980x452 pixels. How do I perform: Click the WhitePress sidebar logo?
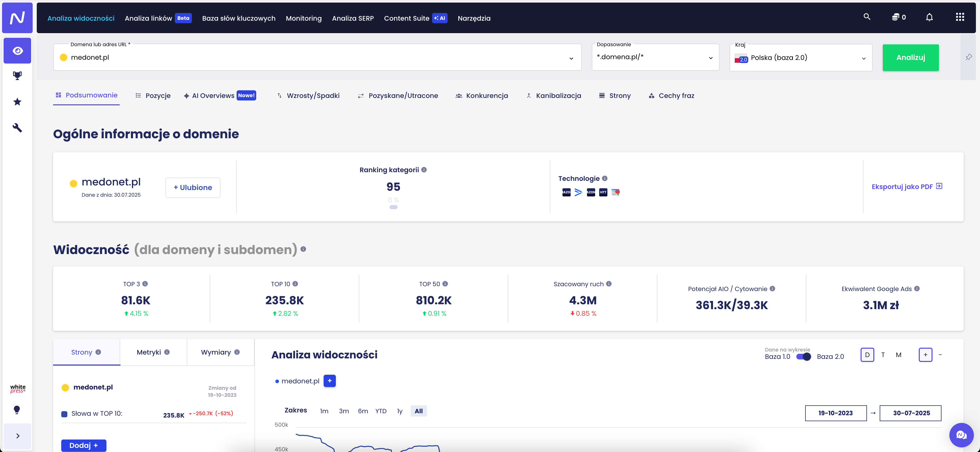pos(18,388)
